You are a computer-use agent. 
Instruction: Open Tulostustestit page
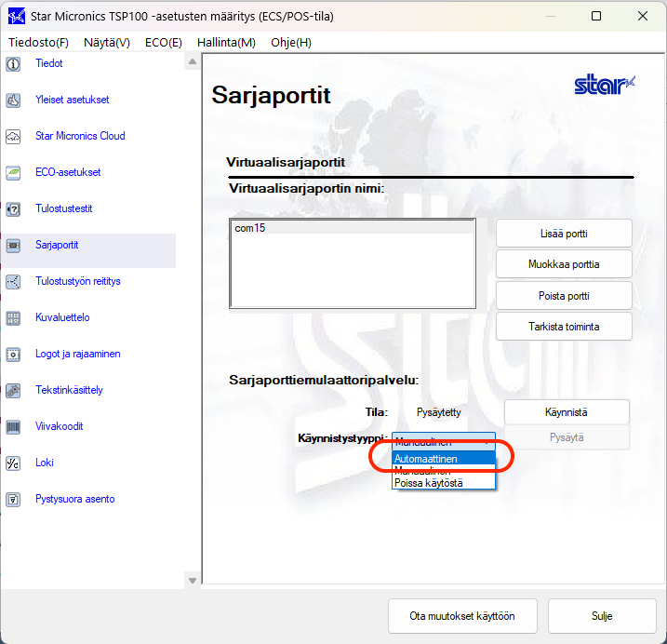click(x=64, y=208)
